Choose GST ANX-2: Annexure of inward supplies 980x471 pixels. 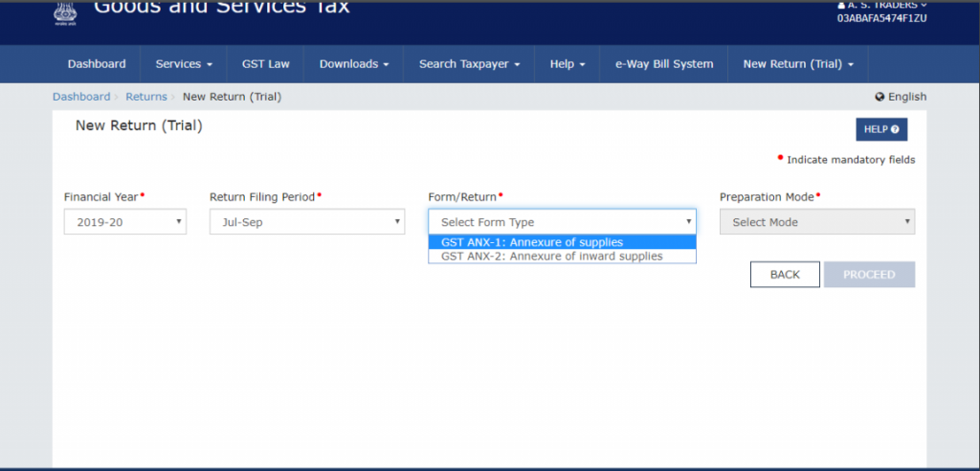tap(562, 257)
